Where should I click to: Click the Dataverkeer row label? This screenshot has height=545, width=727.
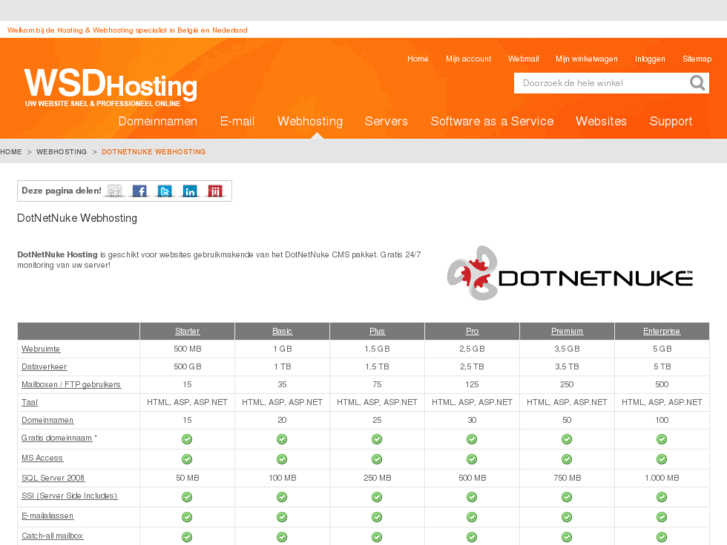point(44,367)
